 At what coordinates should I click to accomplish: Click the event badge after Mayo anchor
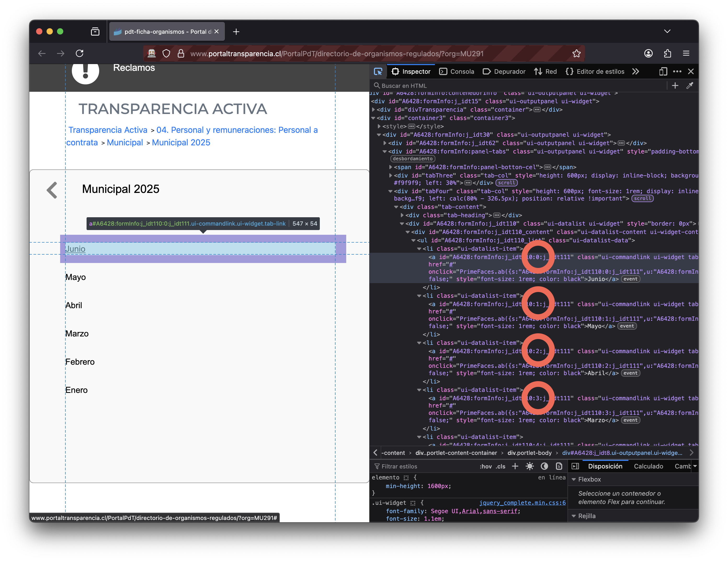pyautogui.click(x=627, y=326)
